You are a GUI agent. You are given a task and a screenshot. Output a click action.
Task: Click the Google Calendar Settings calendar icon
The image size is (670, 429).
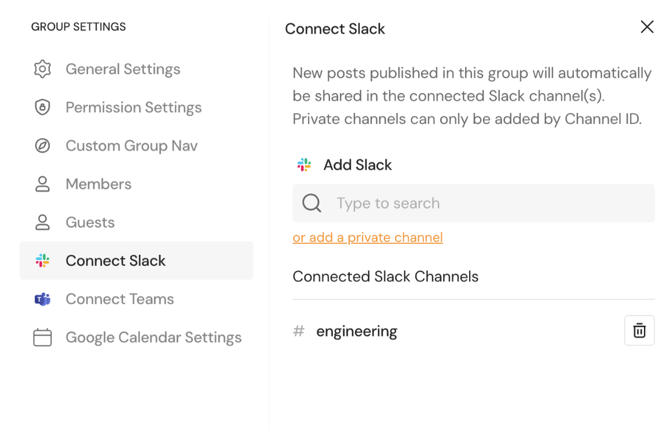(42, 338)
